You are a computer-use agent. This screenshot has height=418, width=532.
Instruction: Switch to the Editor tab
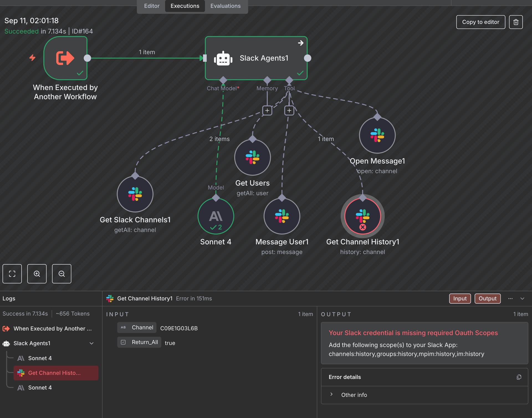tap(152, 6)
